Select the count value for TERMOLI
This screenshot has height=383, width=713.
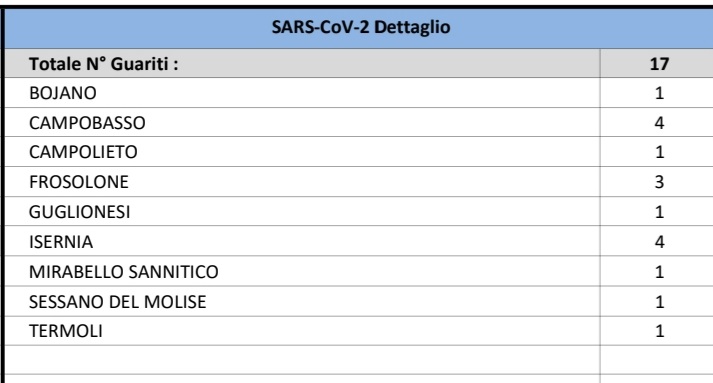tap(657, 331)
